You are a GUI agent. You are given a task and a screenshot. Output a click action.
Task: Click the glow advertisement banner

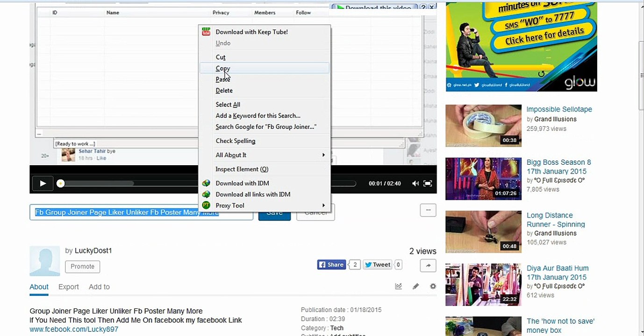click(x=522, y=47)
